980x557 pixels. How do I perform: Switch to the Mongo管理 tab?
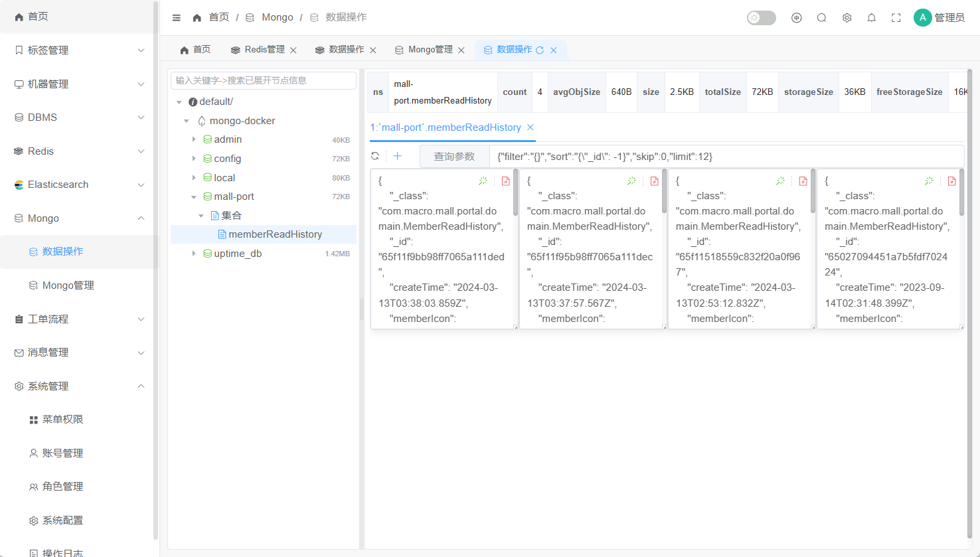click(x=430, y=50)
